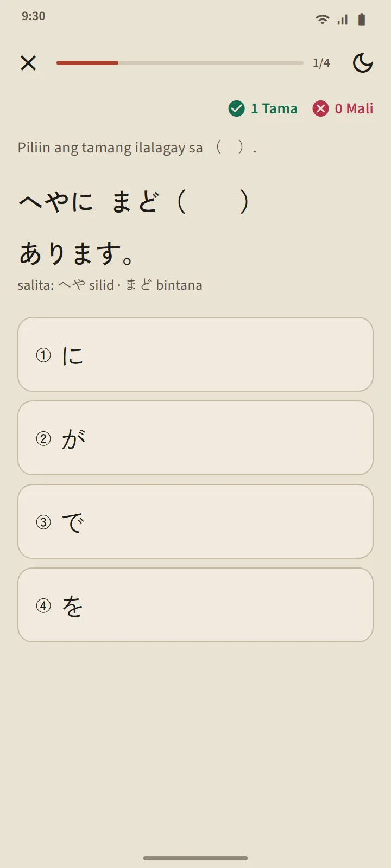Screen dimensions: 391x868
Task: Click the blank parentheses in the sentence
Action: point(213,202)
